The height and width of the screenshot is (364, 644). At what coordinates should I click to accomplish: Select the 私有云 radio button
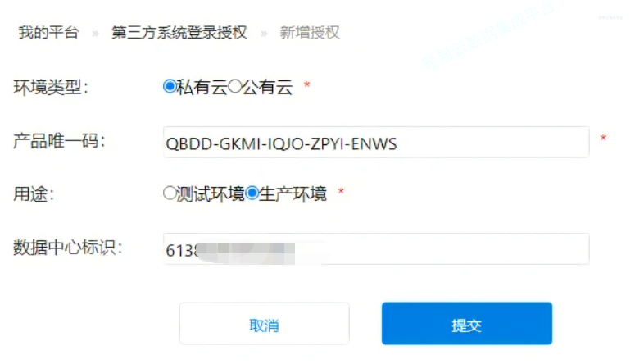click(170, 87)
